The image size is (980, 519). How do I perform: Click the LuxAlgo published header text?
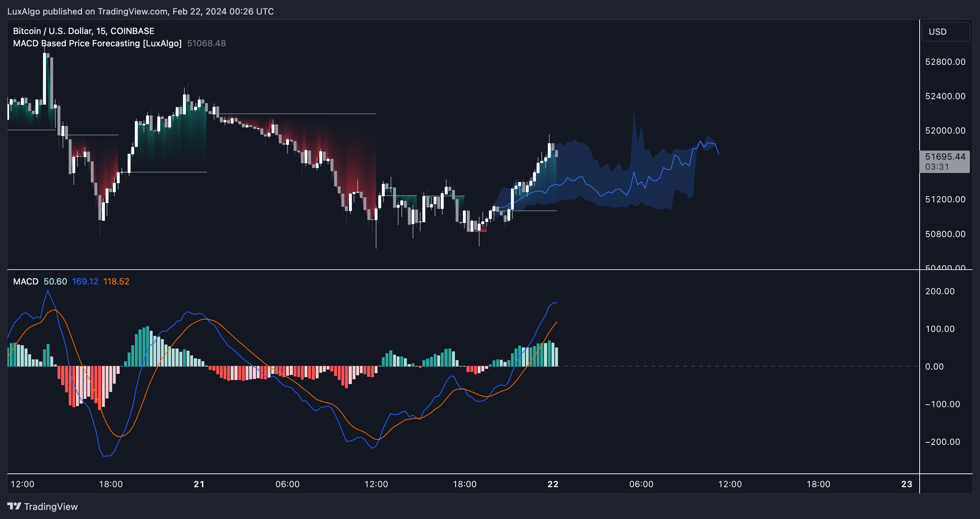[x=140, y=12]
